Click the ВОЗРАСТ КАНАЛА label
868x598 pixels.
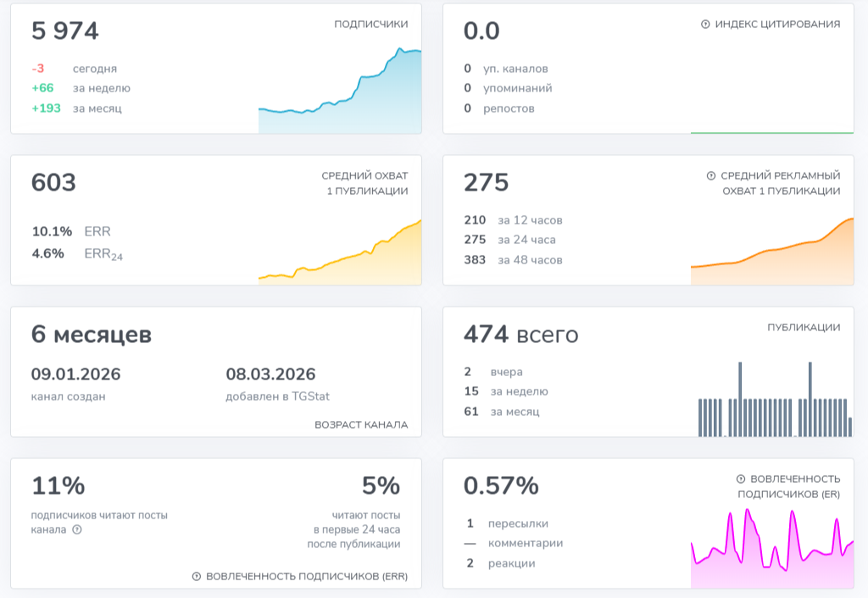(361, 425)
